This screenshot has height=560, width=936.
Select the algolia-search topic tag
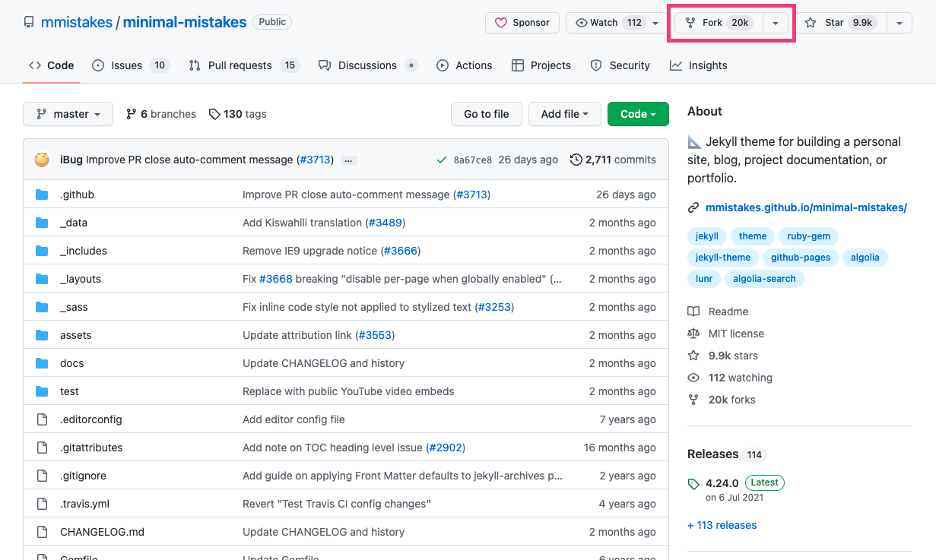(764, 279)
